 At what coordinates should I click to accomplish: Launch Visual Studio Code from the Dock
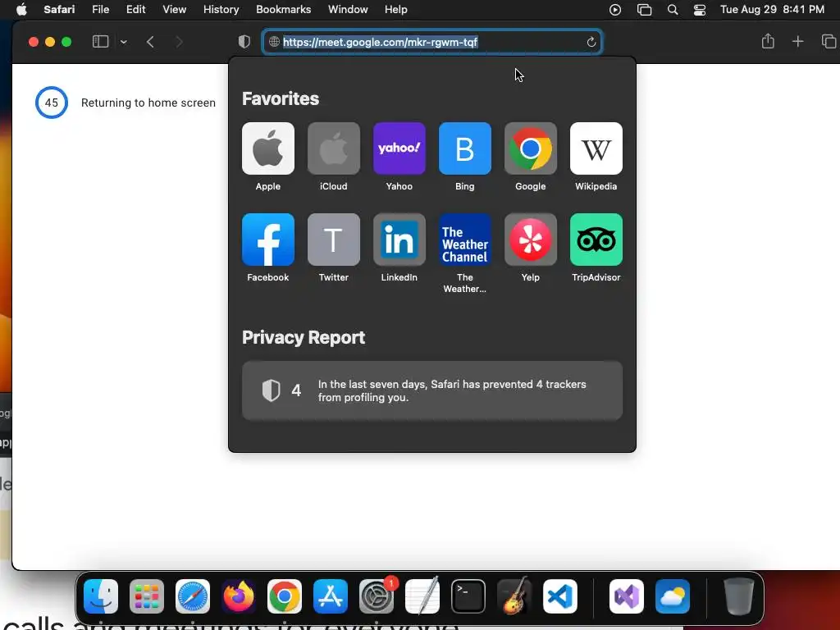coord(559,596)
